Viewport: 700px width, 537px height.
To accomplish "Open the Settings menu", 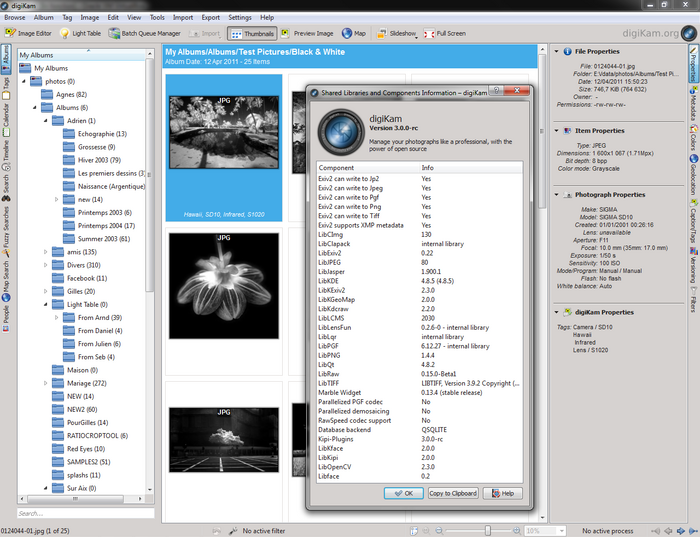I will pyautogui.click(x=240, y=17).
